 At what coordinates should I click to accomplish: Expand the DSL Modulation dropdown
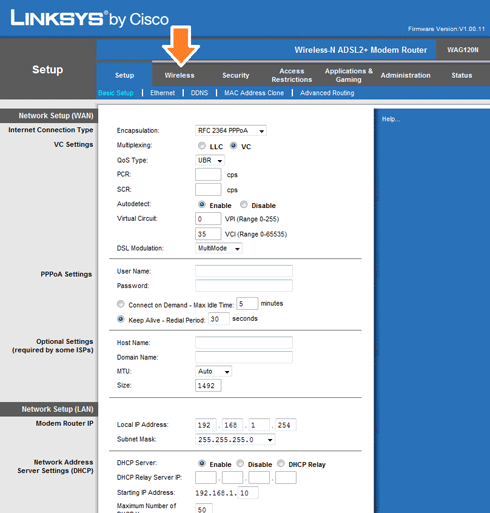219,248
